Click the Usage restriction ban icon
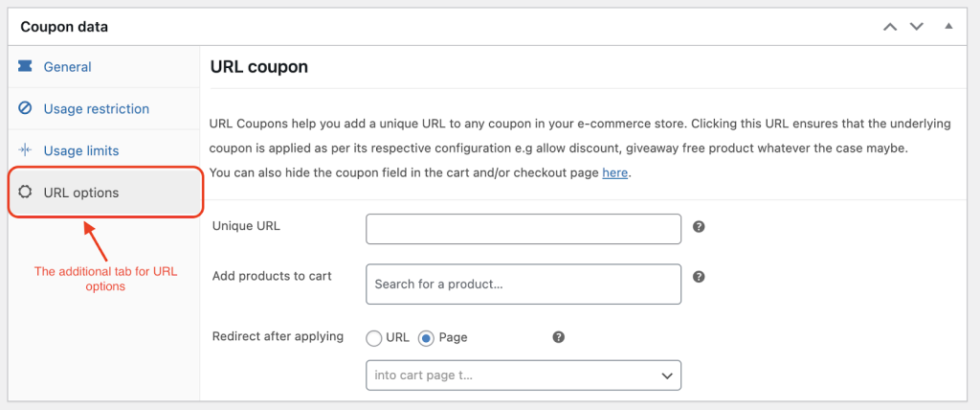This screenshot has height=410, width=980. pos(25,108)
